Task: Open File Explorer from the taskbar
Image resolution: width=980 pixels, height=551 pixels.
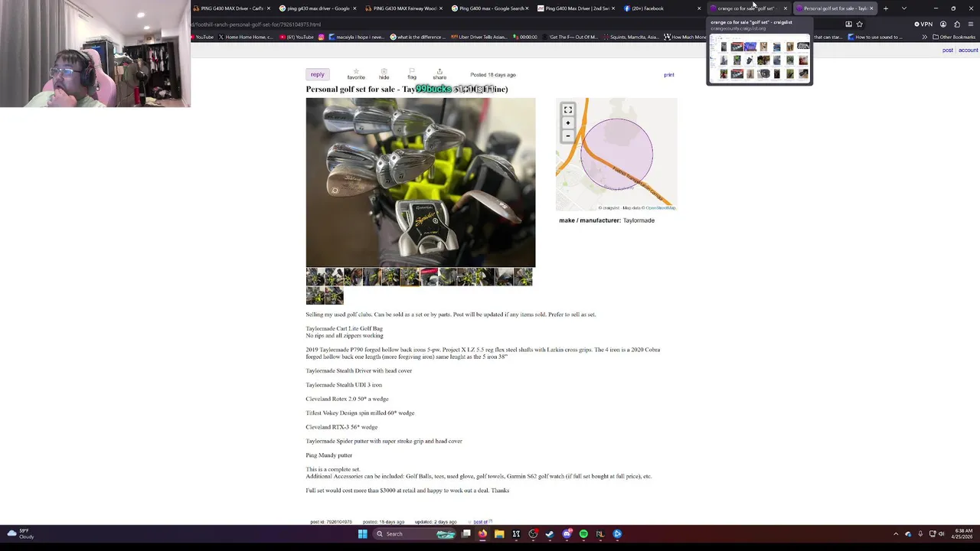Action: 499,533
